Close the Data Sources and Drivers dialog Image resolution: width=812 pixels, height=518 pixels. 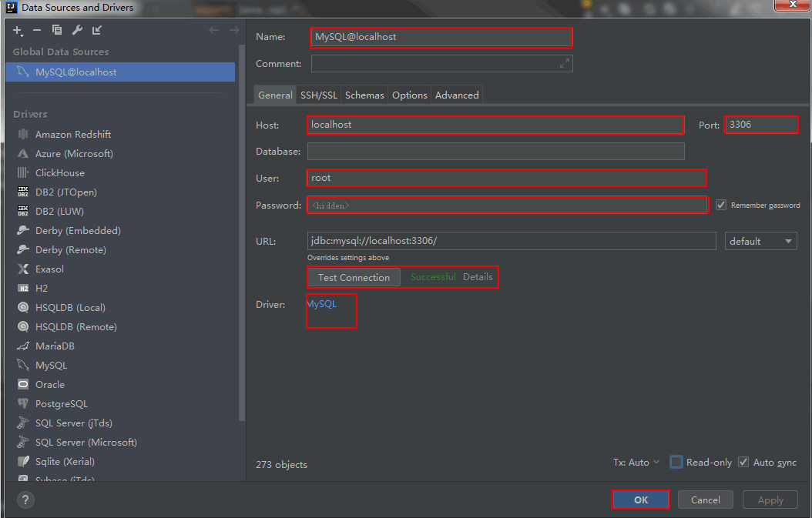(x=792, y=5)
